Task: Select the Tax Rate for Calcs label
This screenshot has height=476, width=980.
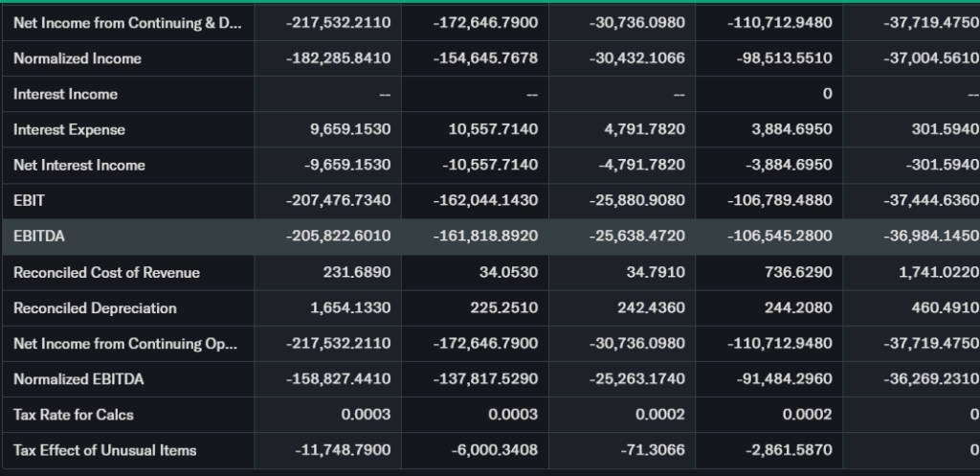Action: [74, 415]
